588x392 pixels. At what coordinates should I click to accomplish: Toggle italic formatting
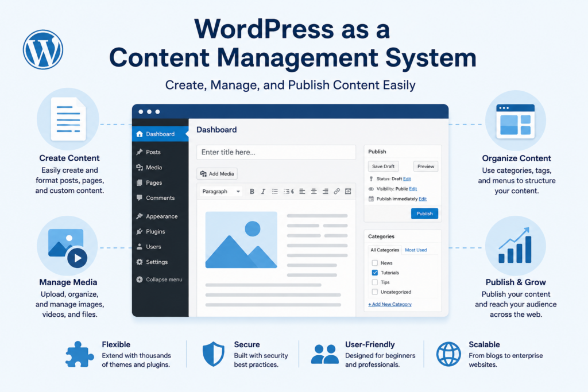(263, 191)
